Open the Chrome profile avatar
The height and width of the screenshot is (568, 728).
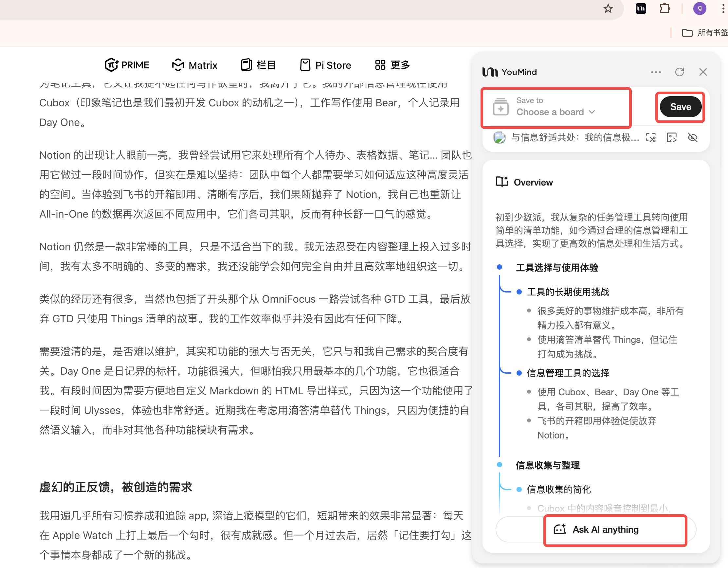pyautogui.click(x=699, y=8)
